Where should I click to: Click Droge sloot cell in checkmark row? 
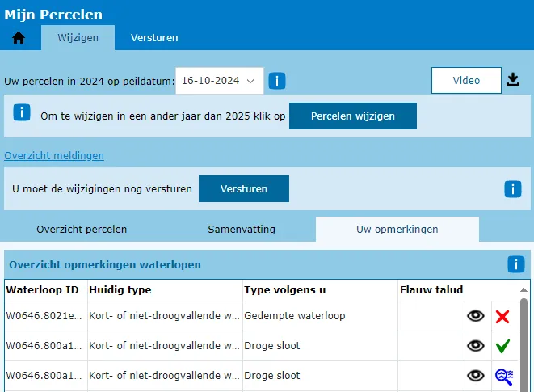click(x=320, y=346)
